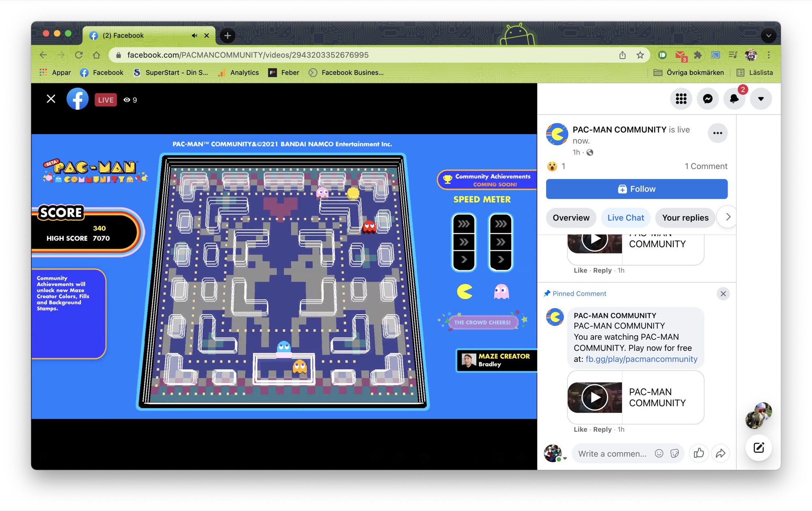
Task: Open the post options with the three dots
Action: (718, 133)
